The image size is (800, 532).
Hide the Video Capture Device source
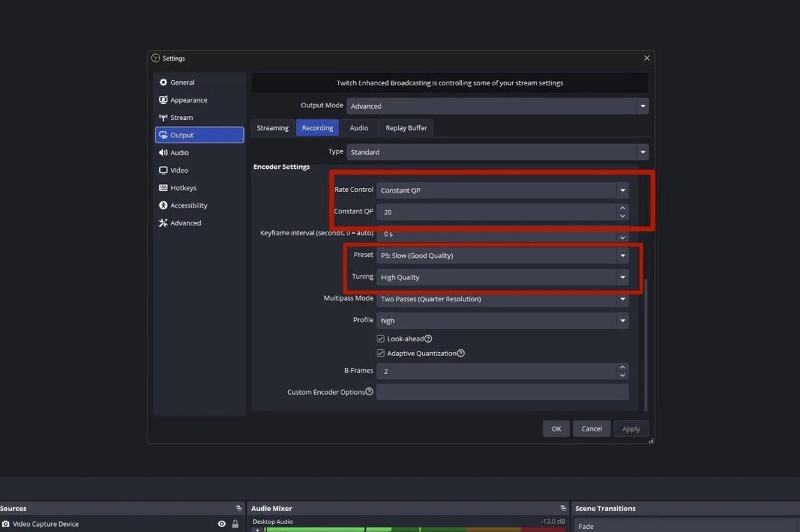[222, 524]
